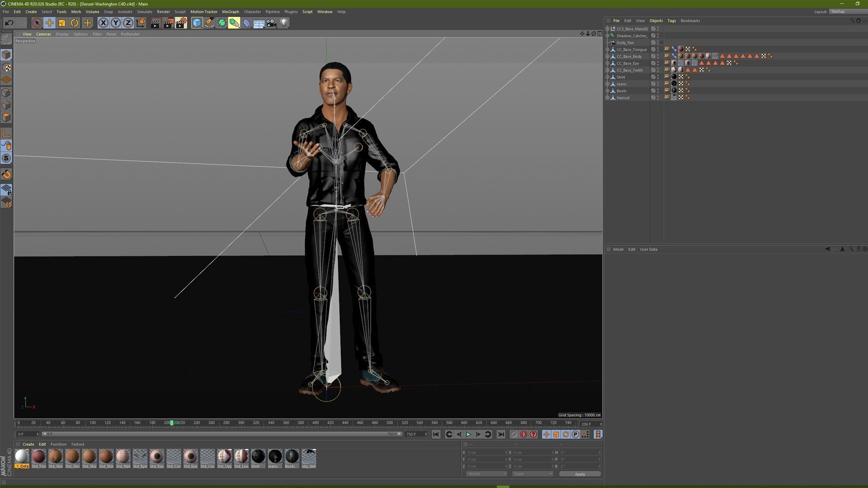Activate the Rotate tool in top toolbar
The image size is (868, 488).
coord(75,23)
